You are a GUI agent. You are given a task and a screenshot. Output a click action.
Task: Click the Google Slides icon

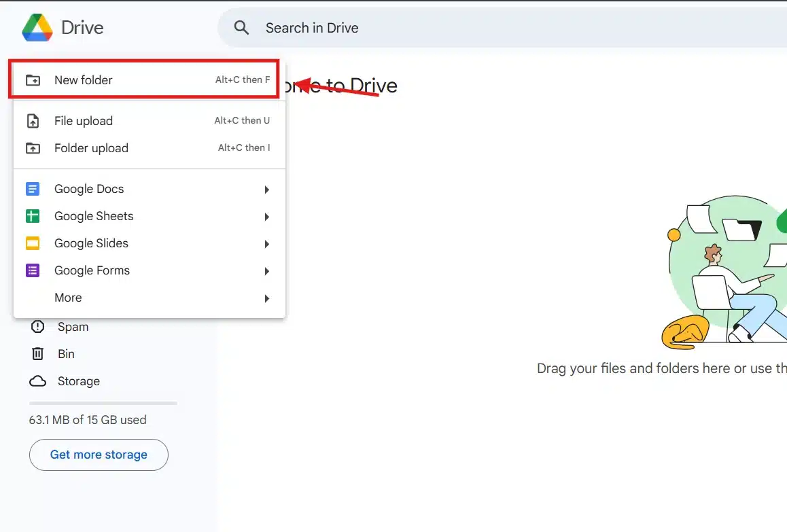tap(33, 243)
